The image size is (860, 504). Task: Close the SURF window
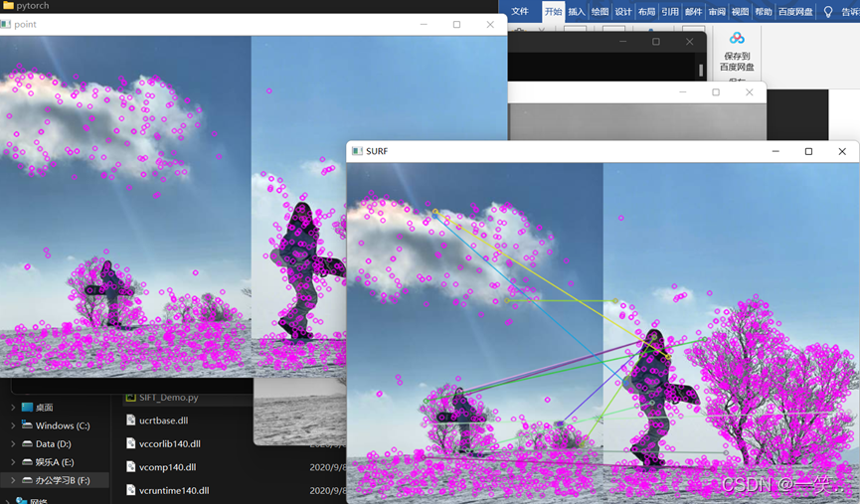(x=842, y=151)
